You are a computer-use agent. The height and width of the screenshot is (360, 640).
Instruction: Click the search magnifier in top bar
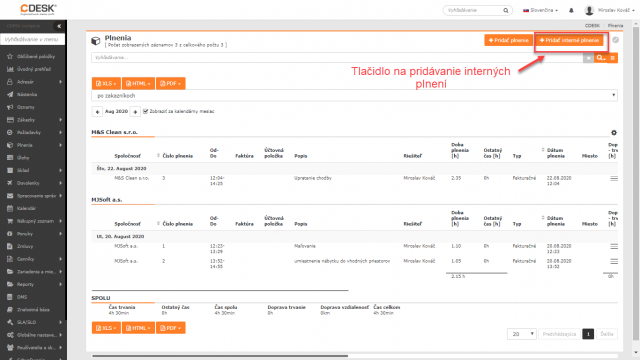tap(506, 10)
